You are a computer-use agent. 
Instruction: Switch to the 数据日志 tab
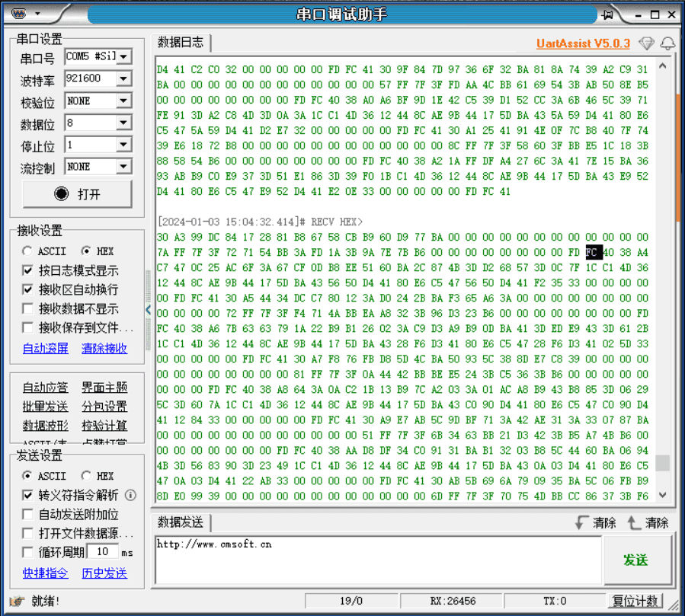click(x=181, y=43)
